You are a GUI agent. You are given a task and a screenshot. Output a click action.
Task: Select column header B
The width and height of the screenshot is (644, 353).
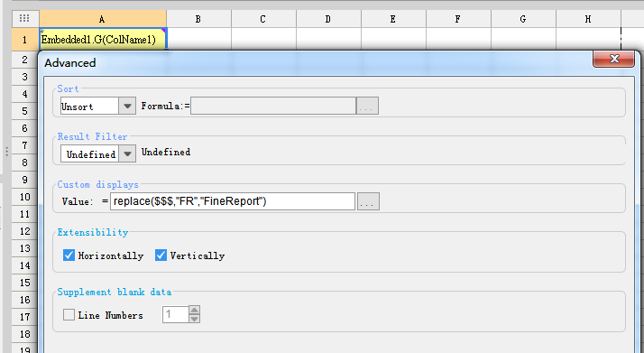click(198, 19)
